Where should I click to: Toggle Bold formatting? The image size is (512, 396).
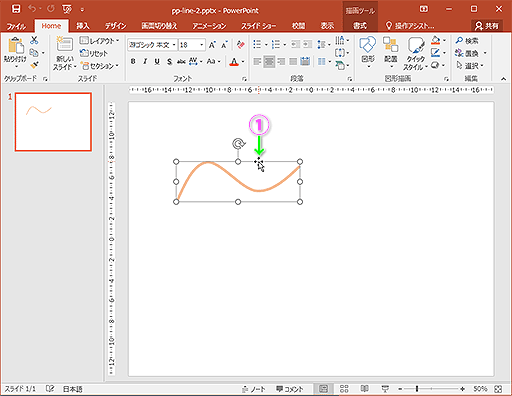point(133,61)
